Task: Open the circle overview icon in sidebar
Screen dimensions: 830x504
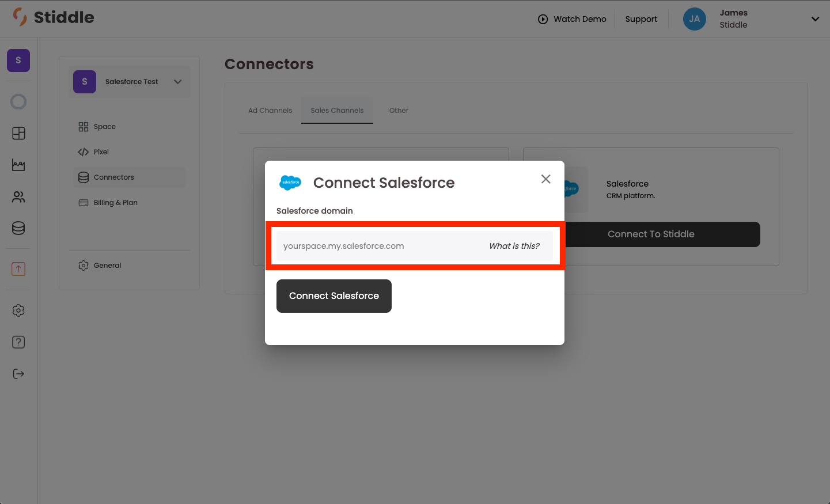Action: point(18,102)
